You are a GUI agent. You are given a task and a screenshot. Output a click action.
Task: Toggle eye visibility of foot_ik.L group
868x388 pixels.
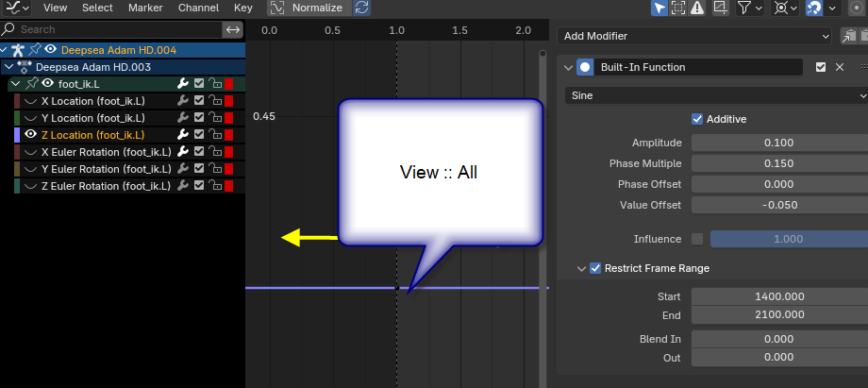(47, 84)
